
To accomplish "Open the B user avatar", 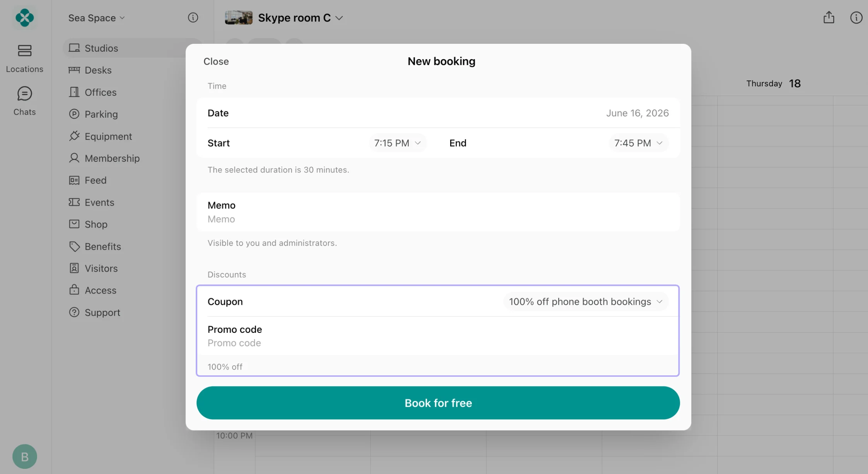I will tap(24, 457).
